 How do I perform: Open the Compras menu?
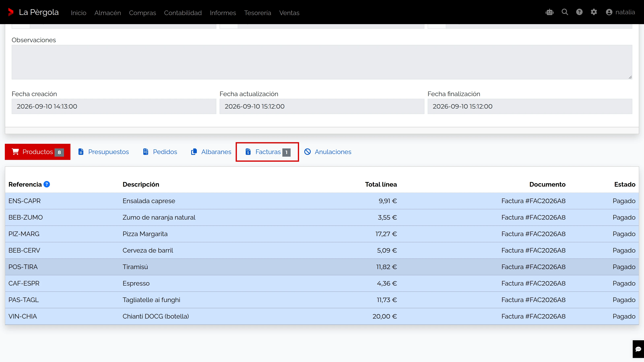[x=142, y=13]
